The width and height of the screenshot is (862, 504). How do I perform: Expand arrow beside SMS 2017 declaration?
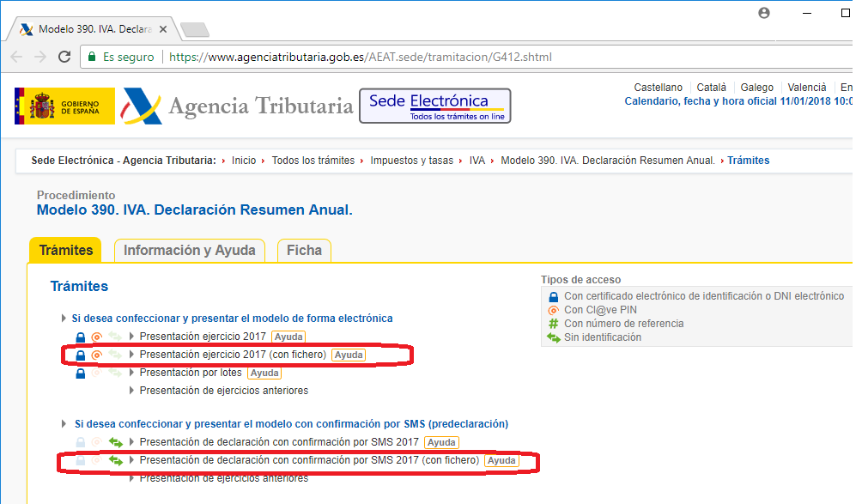tap(131, 442)
